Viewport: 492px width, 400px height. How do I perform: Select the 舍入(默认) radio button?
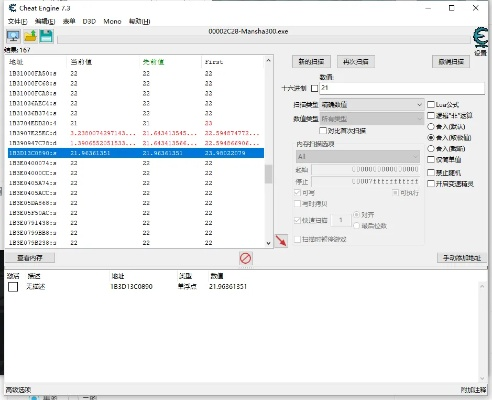pos(431,127)
